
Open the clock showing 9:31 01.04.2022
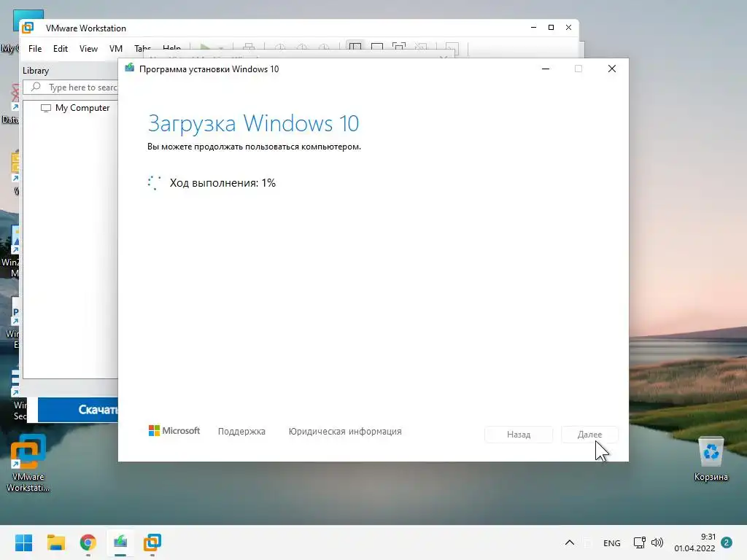pos(694,542)
